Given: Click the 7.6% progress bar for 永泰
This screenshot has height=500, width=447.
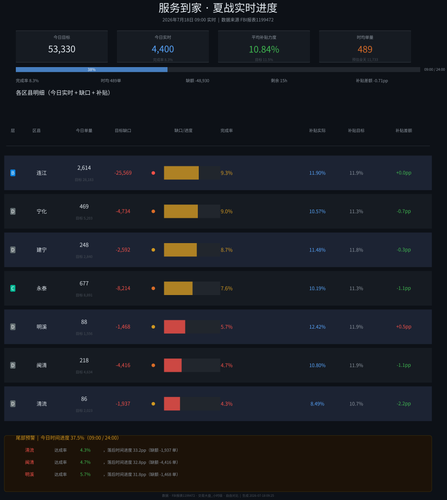Looking at the screenshot, I should tap(178, 288).
